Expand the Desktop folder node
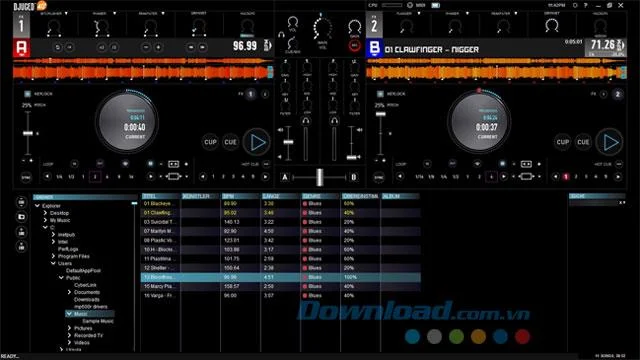 (45, 213)
